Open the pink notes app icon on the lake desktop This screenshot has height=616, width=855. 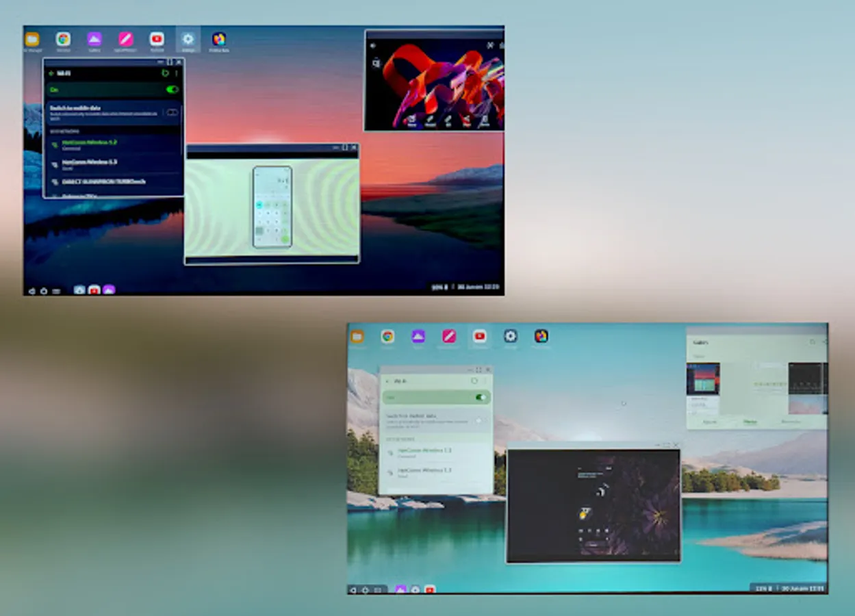click(449, 336)
